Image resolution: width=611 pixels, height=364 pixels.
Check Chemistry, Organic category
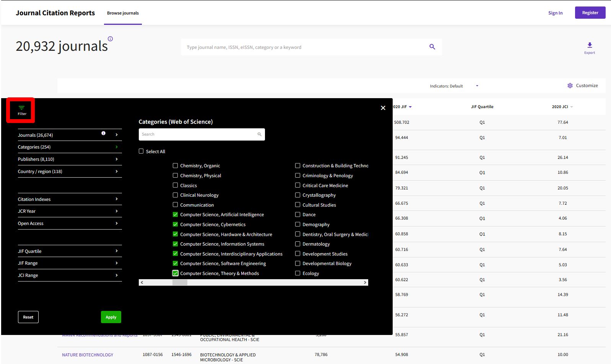(x=175, y=165)
